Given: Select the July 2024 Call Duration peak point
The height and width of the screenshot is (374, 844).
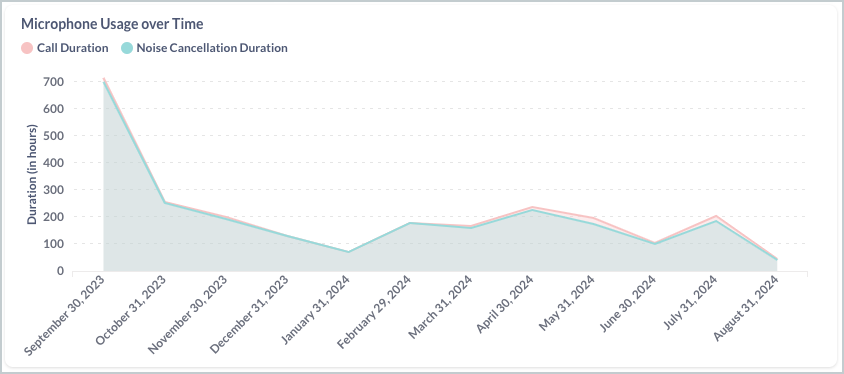Looking at the screenshot, I should tap(716, 216).
